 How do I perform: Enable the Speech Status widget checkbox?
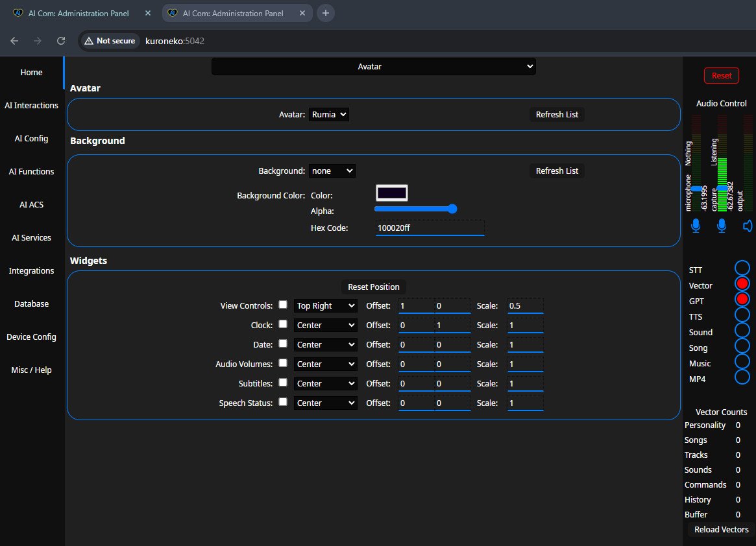[x=283, y=402]
